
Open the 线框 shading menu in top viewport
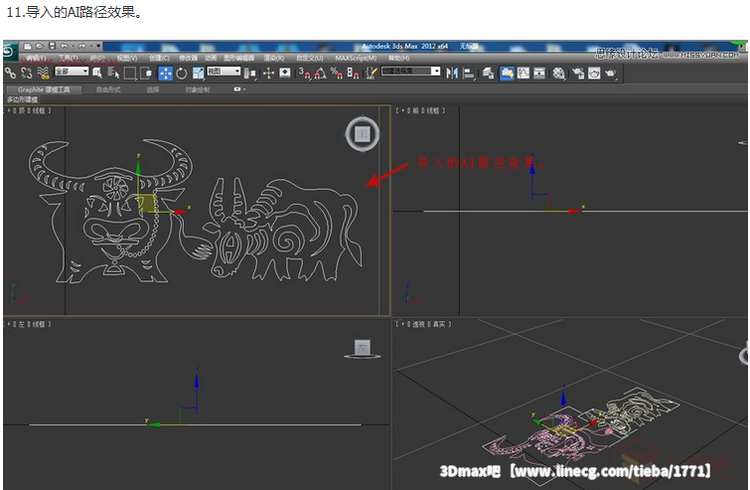(38, 111)
